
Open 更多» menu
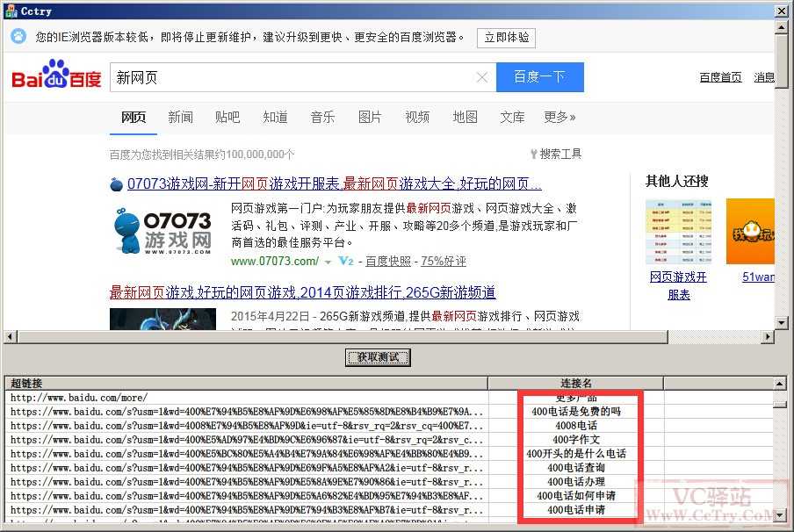559,118
